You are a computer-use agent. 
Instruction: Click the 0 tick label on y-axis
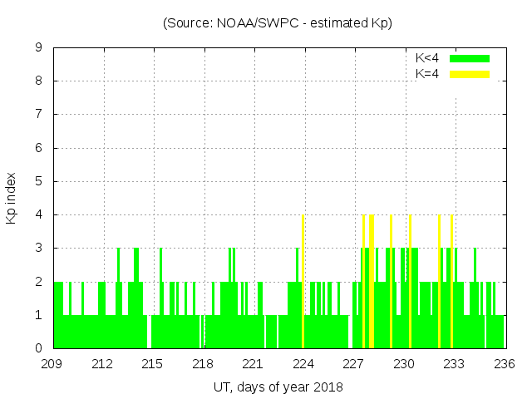pyautogui.click(x=38, y=348)
